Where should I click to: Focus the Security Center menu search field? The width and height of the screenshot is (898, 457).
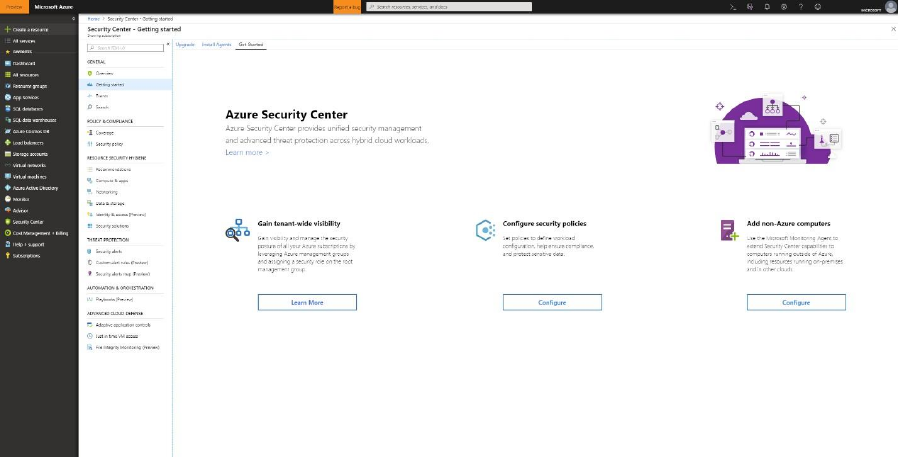[125, 48]
